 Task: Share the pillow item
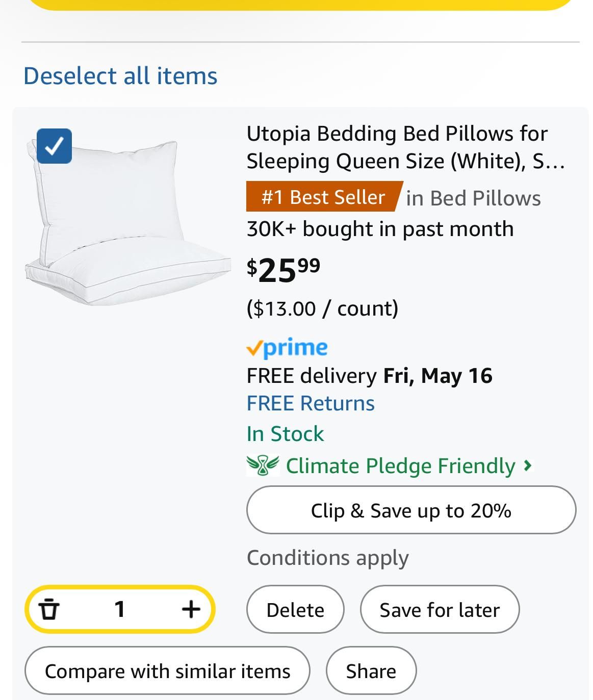pos(371,671)
